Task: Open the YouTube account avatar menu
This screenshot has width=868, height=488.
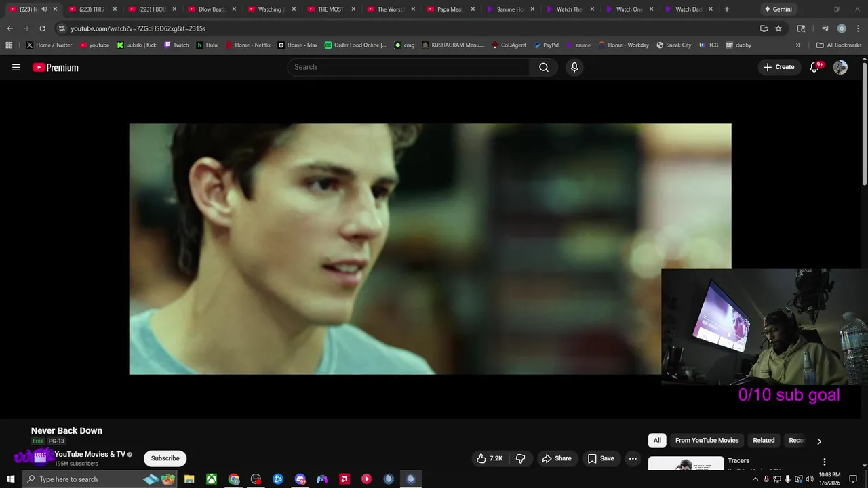Action: point(840,67)
